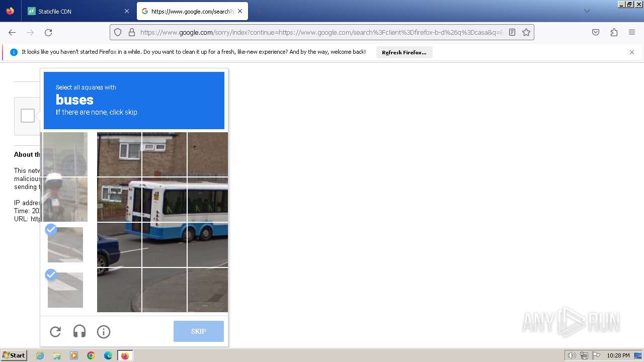Select brick wall tile top-right
644x362 pixels.
point(208,154)
